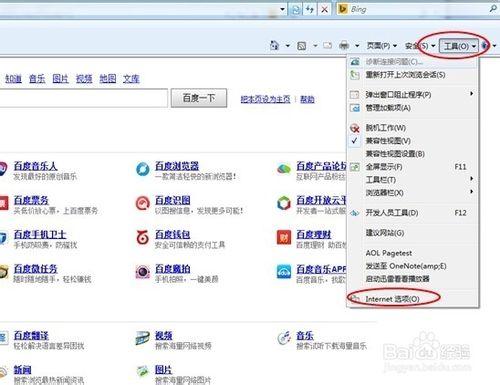Image resolution: width=500 pixels, height=385 pixels.
Task: Open the 百度手机卫士 link
Action: 40,235
